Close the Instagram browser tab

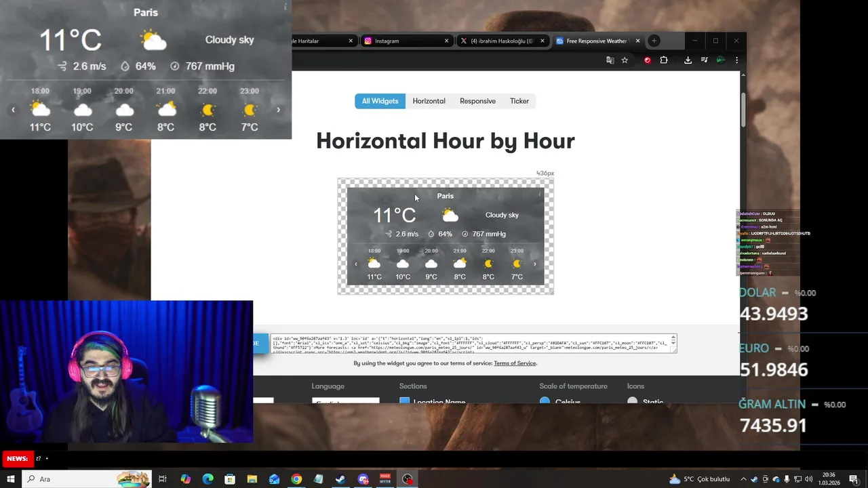tap(446, 41)
